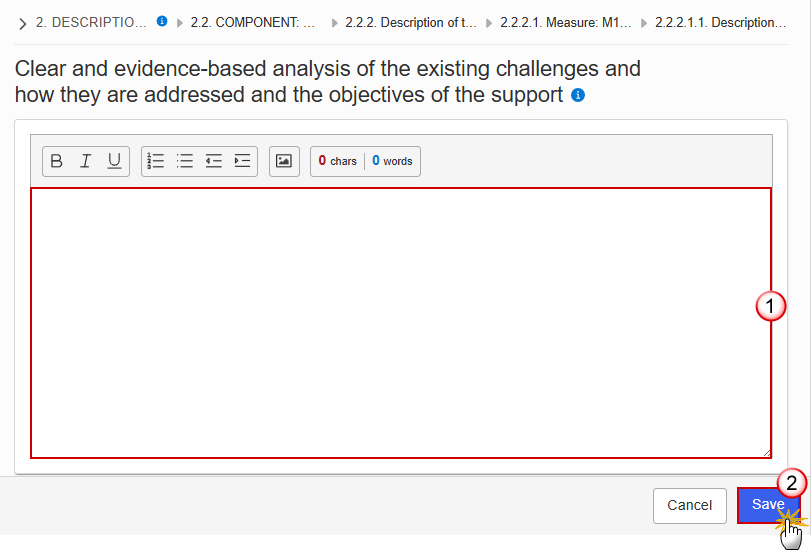
Task: Select the 2.2.2.1.1. Description breadcrumb
Action: click(720, 23)
